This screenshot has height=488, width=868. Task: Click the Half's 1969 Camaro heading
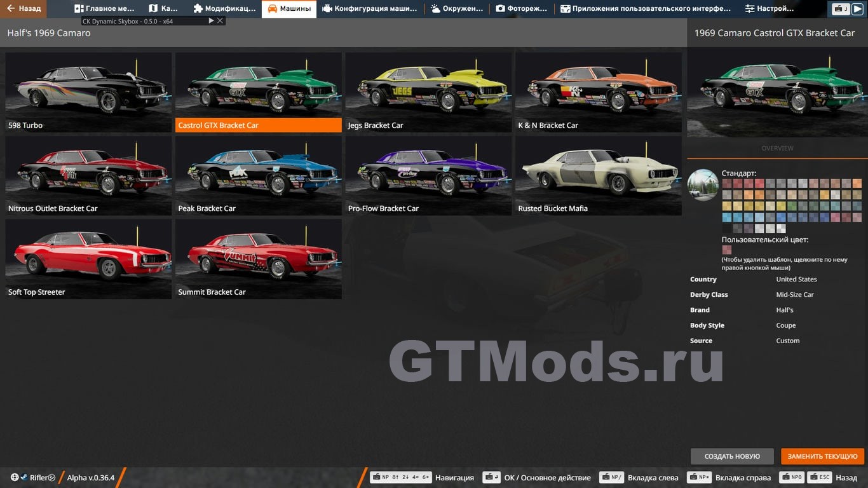tap(49, 33)
